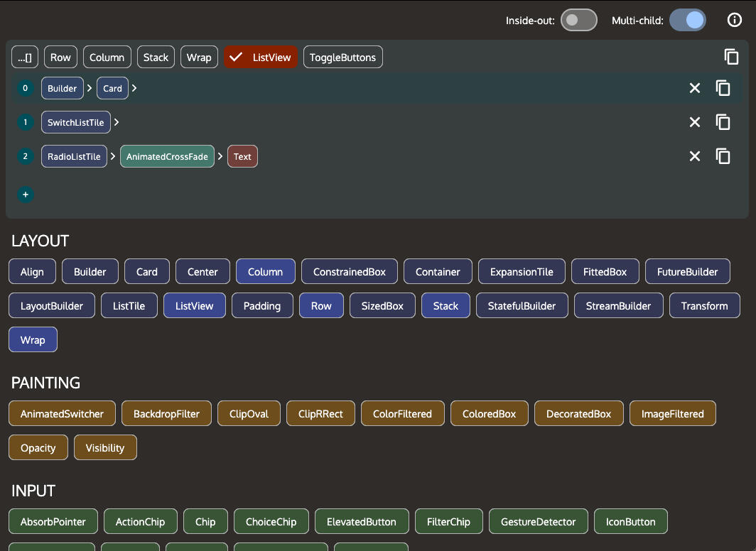756x551 pixels.
Task: Copy the RadioListTile row
Action: click(723, 156)
